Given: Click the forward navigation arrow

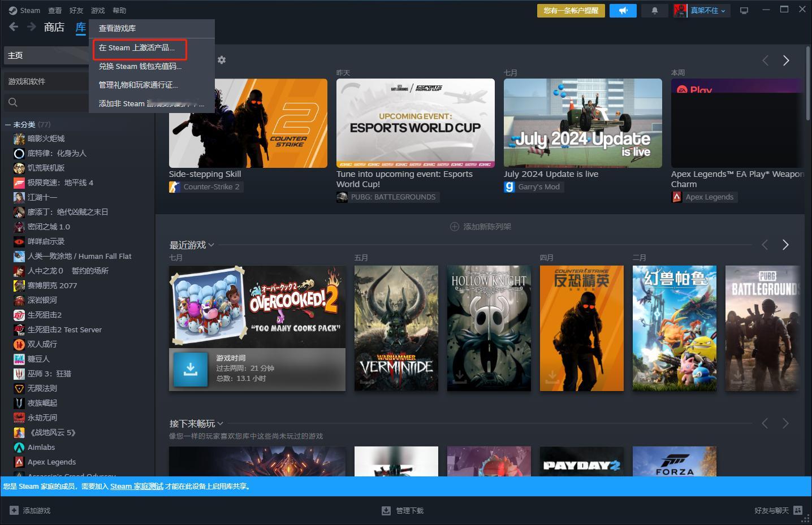Looking at the screenshot, I should coord(32,27).
